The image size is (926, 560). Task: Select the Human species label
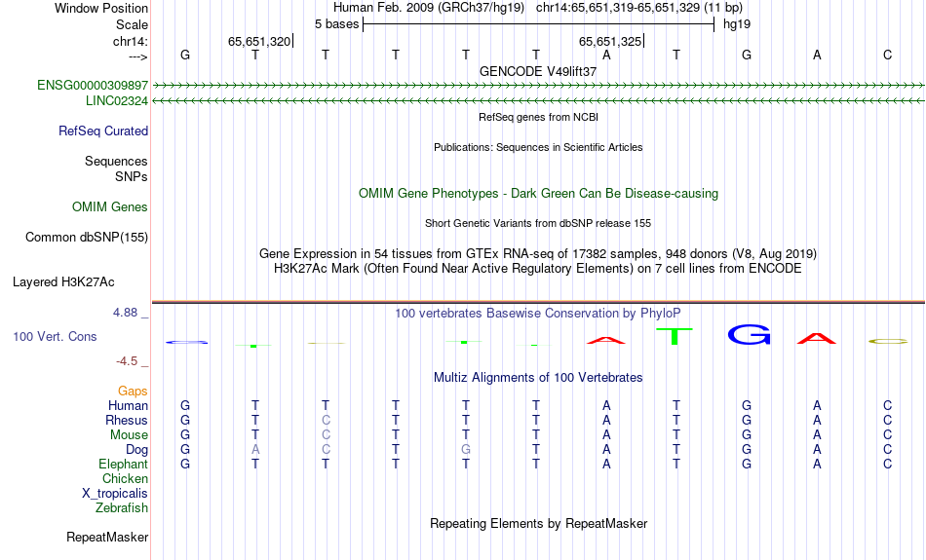point(128,406)
